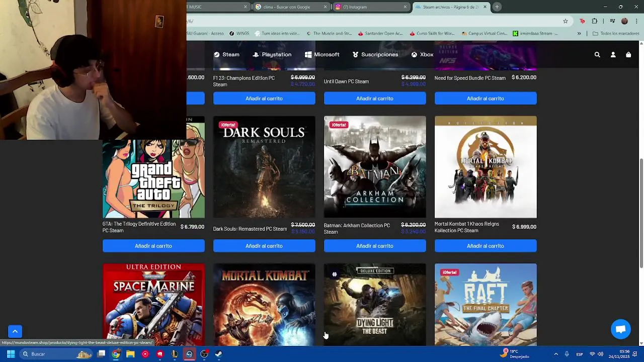
Task: Open the Suscripciones category in the nav
Action: (x=375, y=54)
